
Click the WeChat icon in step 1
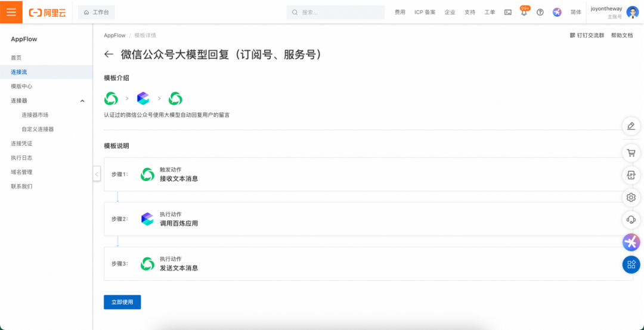point(147,175)
